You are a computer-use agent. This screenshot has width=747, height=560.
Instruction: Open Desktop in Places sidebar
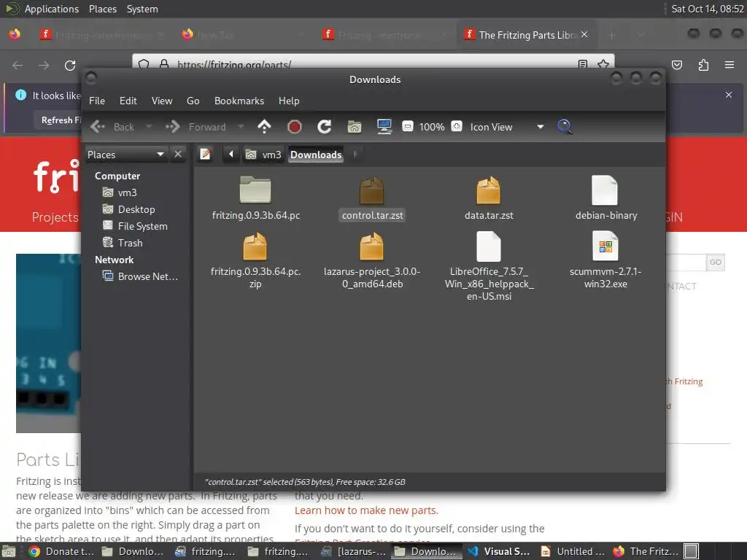tap(129, 209)
